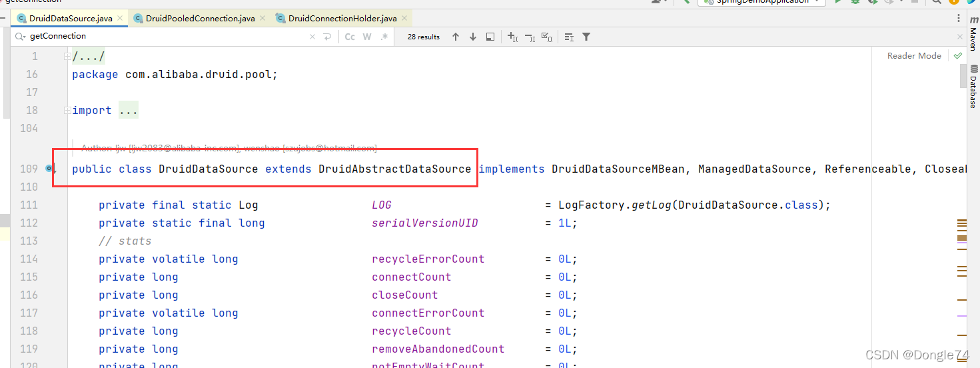Toggle whole Words (W) option
The height and width of the screenshot is (368, 980).
coord(367,37)
